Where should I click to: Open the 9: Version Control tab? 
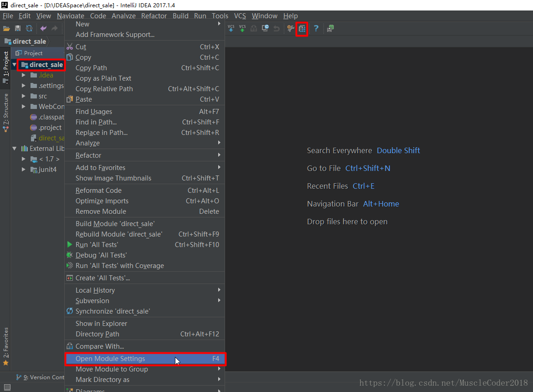pyautogui.click(x=40, y=377)
